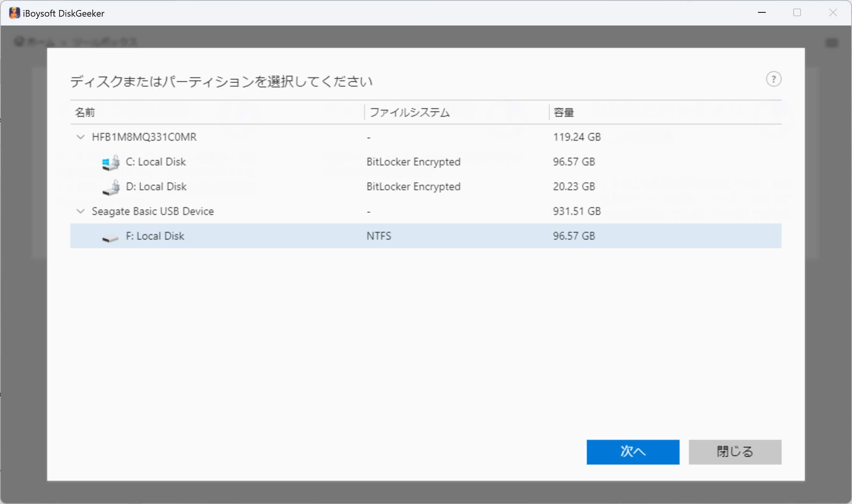Click the 20.23 GB capacity value

pyautogui.click(x=574, y=186)
